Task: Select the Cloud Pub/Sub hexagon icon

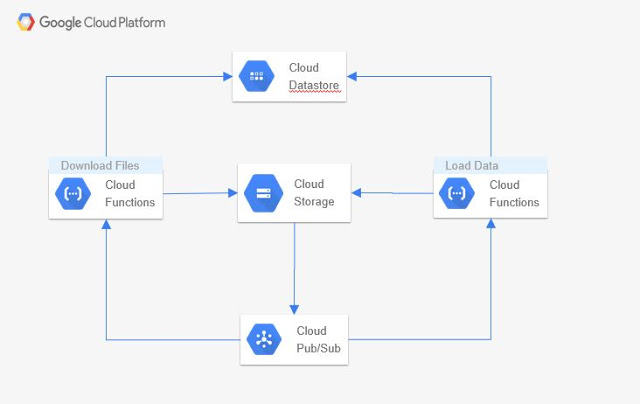Action: pyautogui.click(x=264, y=339)
